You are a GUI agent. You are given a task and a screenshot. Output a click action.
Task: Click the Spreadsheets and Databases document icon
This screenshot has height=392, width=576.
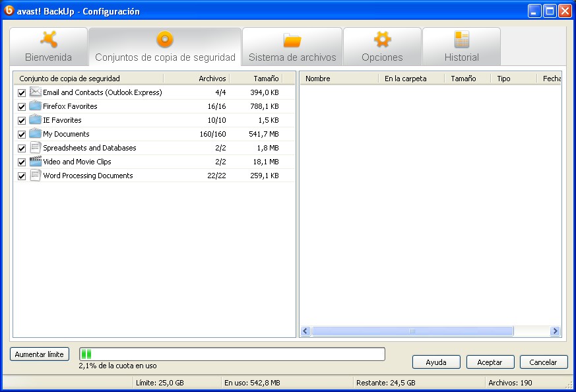(x=35, y=147)
